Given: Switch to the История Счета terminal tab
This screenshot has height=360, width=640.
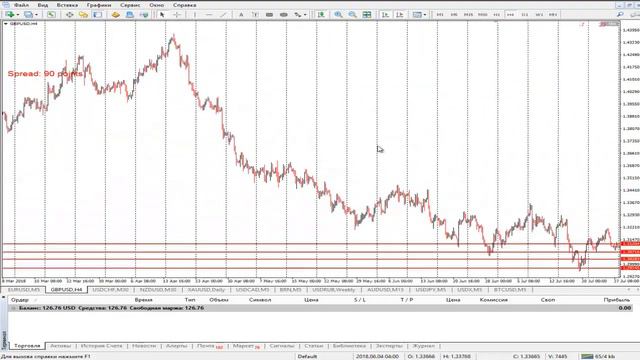Looking at the screenshot, I should (102, 346).
